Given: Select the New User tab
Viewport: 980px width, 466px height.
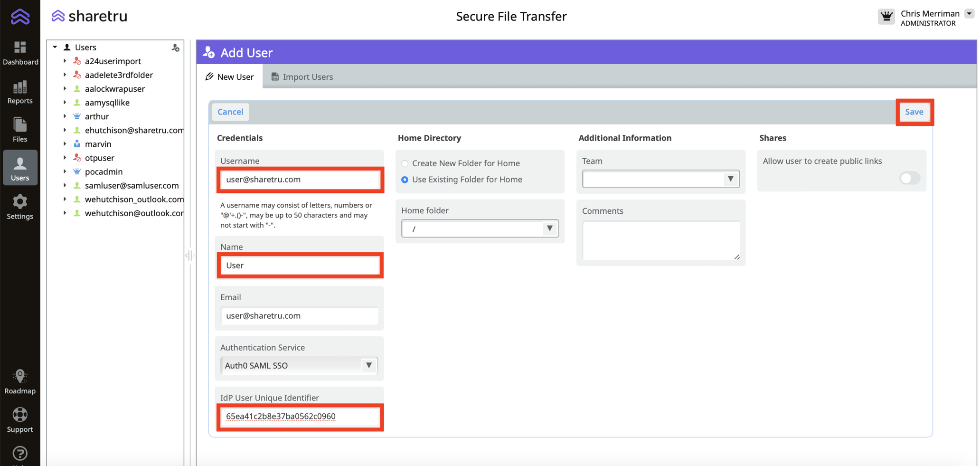Looking at the screenshot, I should pyautogui.click(x=230, y=77).
